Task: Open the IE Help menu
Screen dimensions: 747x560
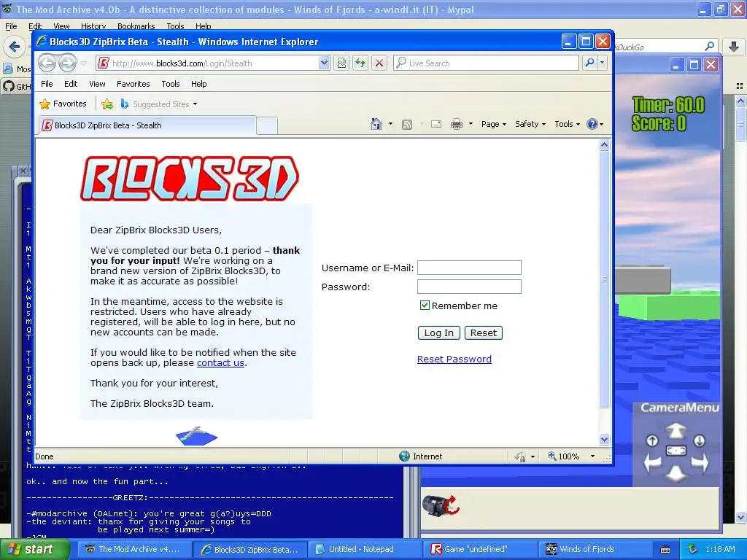Action: (198, 84)
